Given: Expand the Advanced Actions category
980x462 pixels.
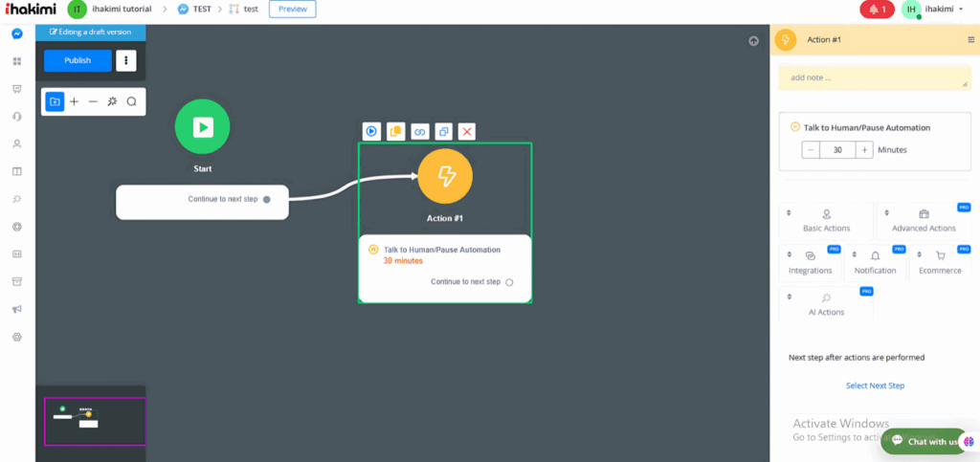Looking at the screenshot, I should point(924,220).
